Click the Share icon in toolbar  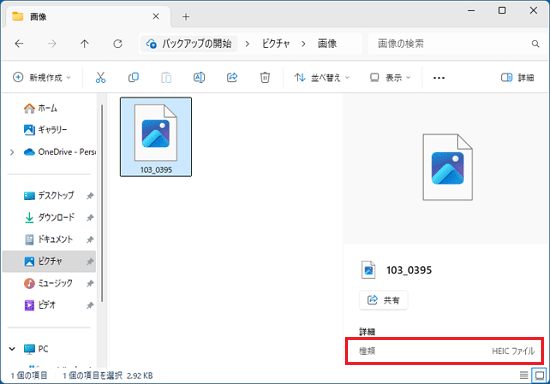click(x=232, y=78)
